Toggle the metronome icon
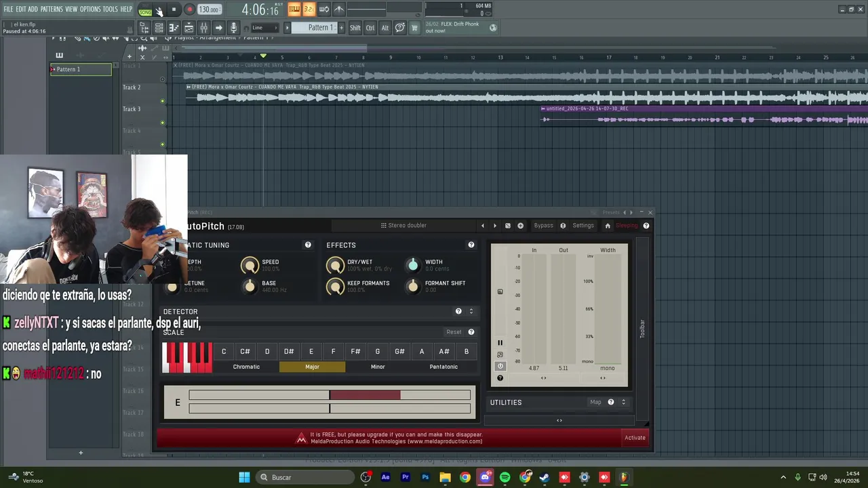868x488 pixels. click(339, 9)
